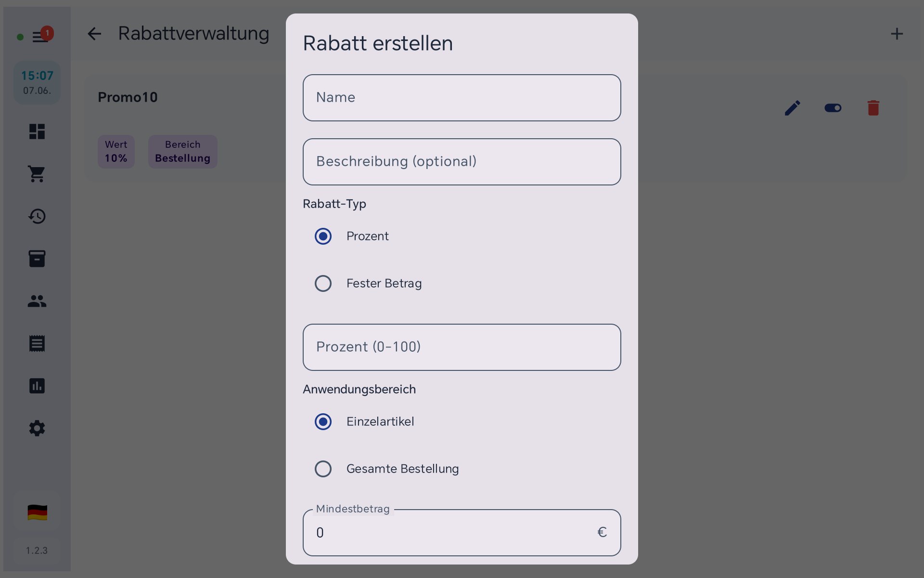Open the receipt icon in sidebar

click(37, 343)
